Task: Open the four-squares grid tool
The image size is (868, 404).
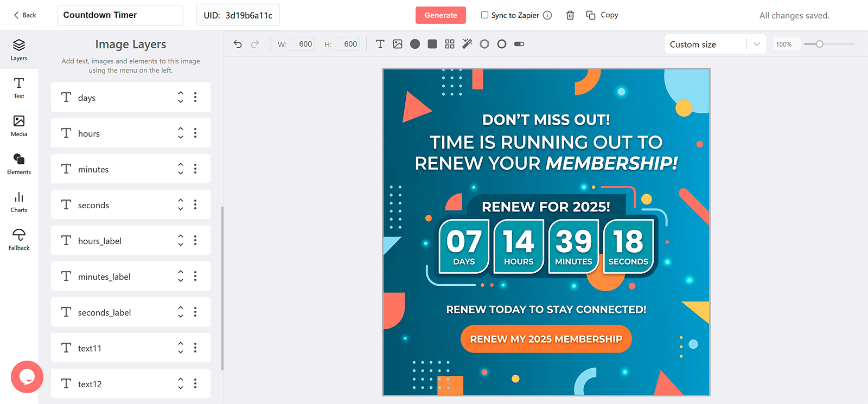Action: 450,44
